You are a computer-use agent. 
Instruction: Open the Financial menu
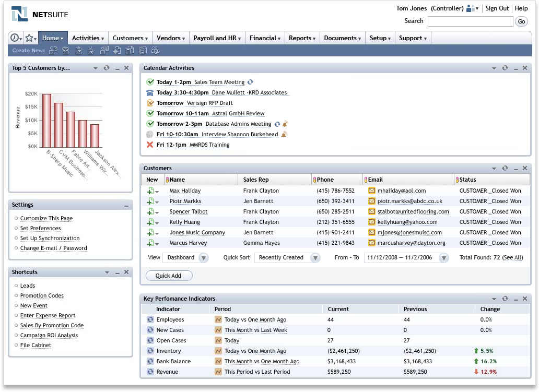[x=265, y=38]
